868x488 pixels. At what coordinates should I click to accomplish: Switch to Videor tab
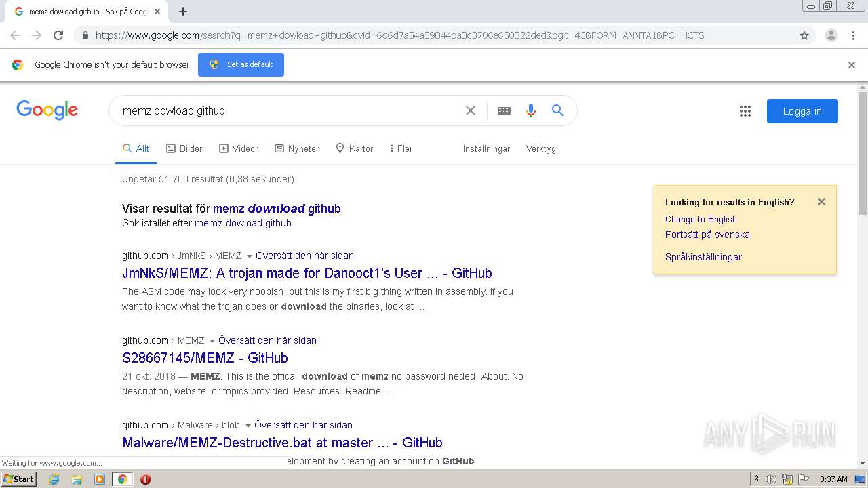point(238,148)
